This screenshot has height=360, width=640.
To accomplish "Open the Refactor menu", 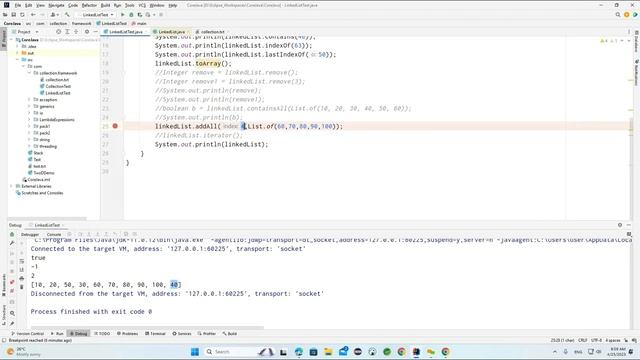I will 89,5.
